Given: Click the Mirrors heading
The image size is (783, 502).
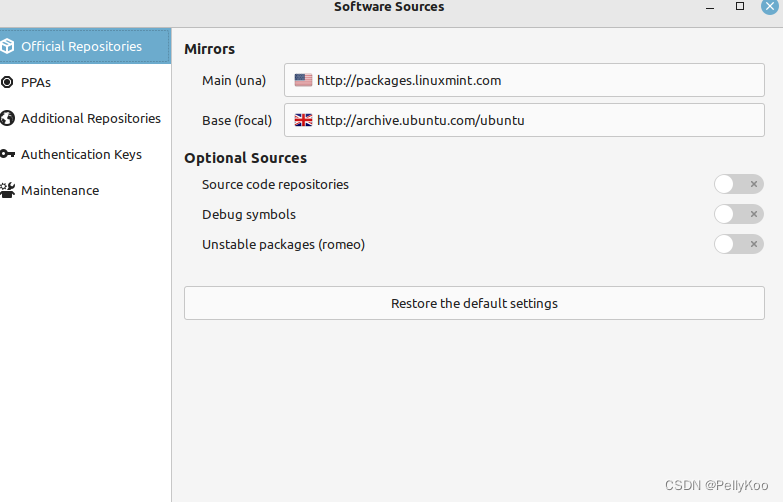Looking at the screenshot, I should (209, 49).
